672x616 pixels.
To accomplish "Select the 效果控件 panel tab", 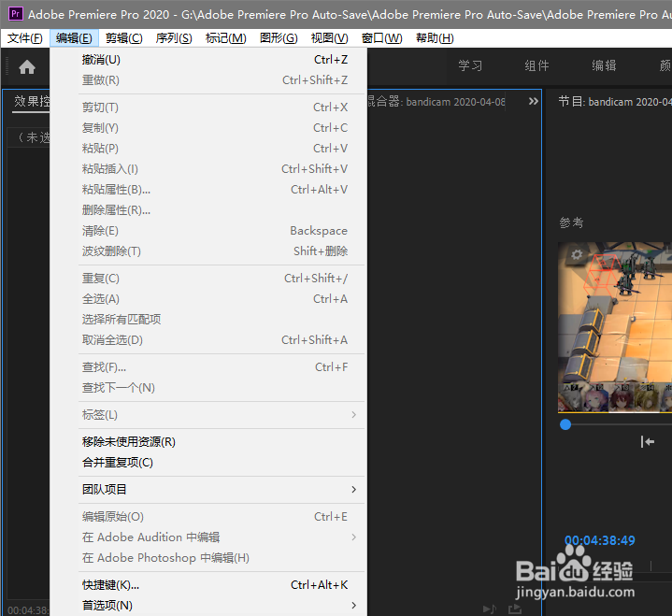I will tap(31, 102).
